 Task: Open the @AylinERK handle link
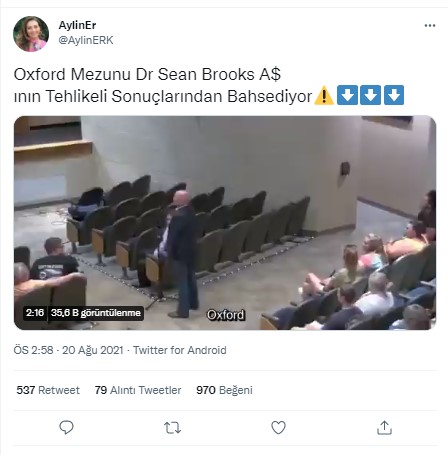(86, 40)
